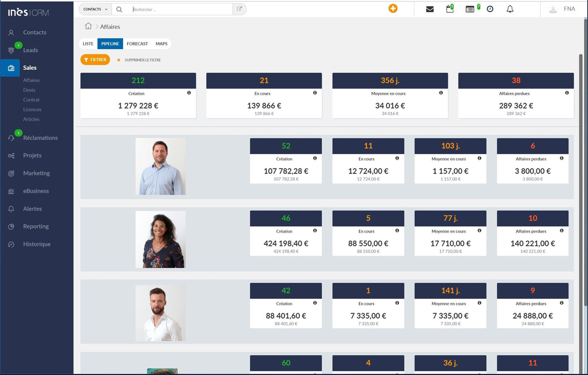Click the 3 800,00 € lost amount
This screenshot has width=588, height=375.
pos(533,171)
